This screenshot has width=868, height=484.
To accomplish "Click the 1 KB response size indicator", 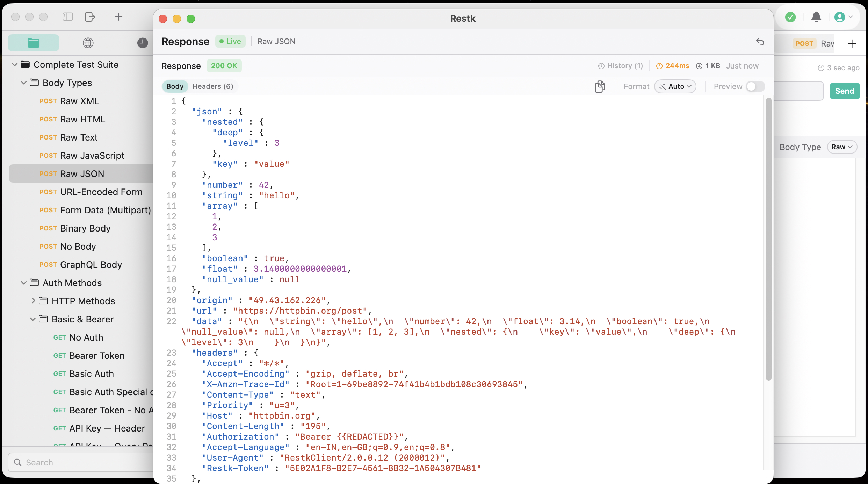I will 708,66.
